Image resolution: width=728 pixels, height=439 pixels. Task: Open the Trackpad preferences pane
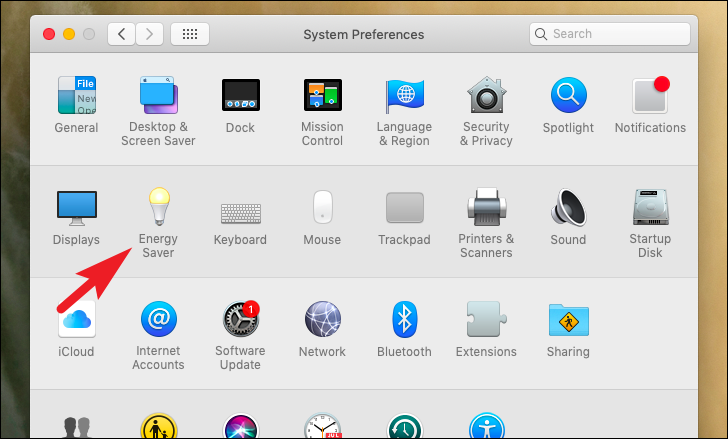tap(404, 207)
